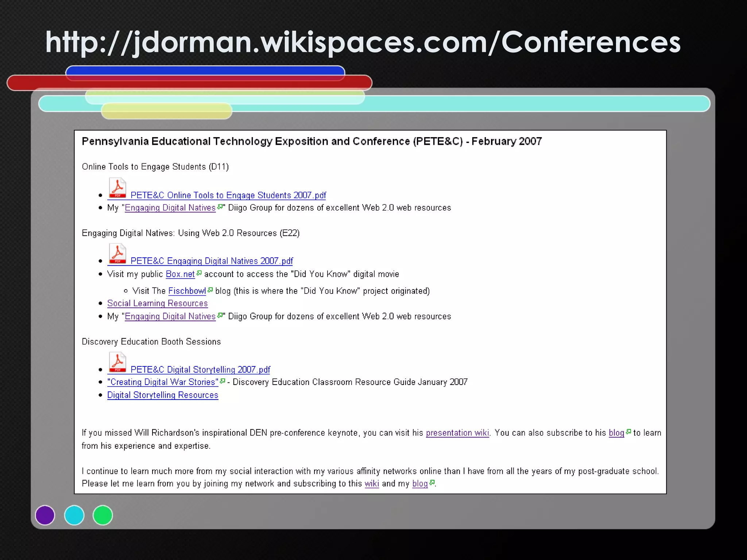Click "Creating Digital War Stories" link

coord(163,382)
